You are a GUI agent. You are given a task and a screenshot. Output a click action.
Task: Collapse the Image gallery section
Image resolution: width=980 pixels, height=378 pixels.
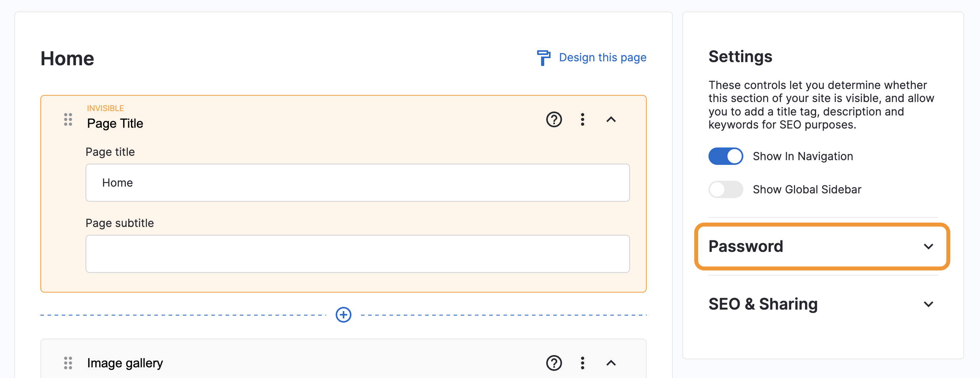[x=611, y=363]
